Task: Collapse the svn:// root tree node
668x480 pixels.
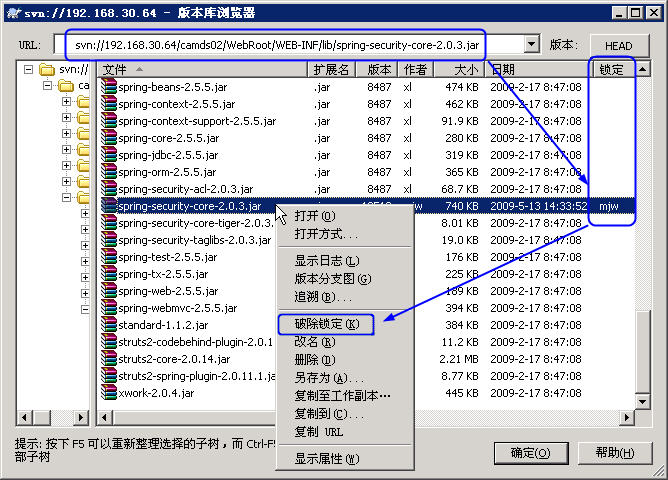Action: pos(29,69)
